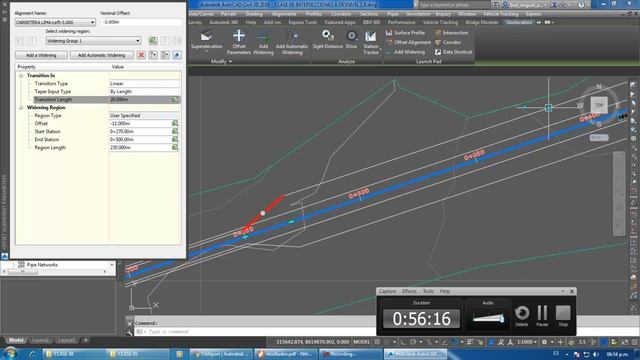Click large Add Widening ribbon button
Image resolution: width=640 pixels, height=360 pixels.
tap(263, 42)
